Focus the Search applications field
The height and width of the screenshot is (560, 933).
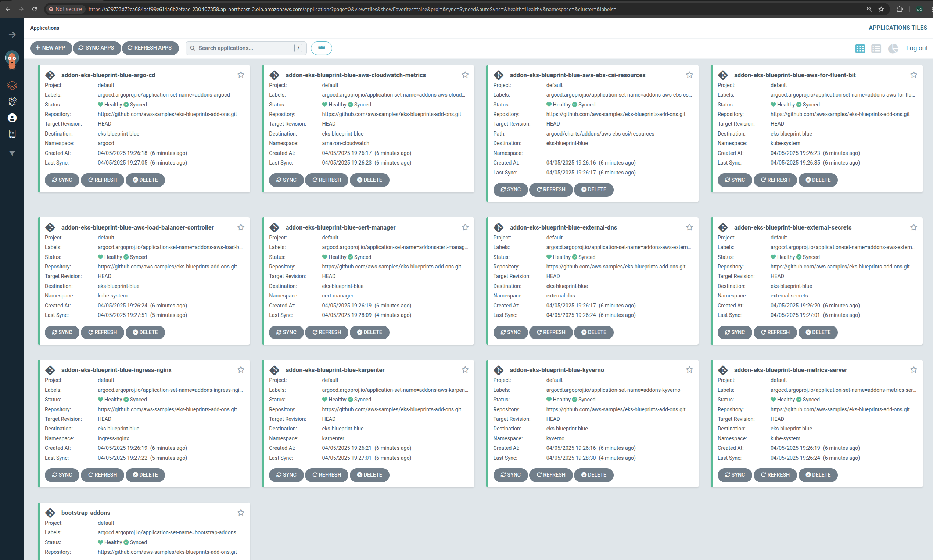pyautogui.click(x=246, y=48)
